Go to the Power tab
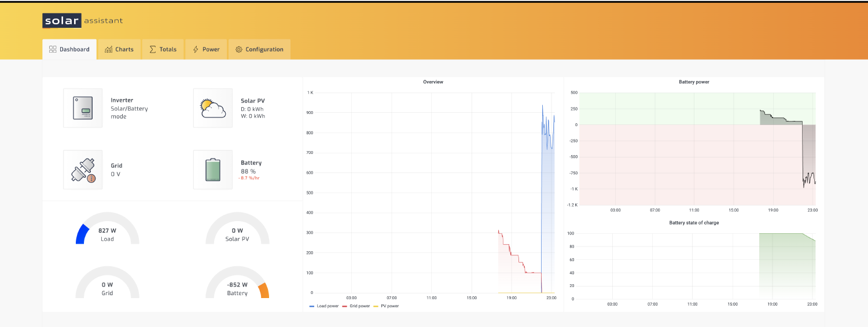 tap(206, 49)
